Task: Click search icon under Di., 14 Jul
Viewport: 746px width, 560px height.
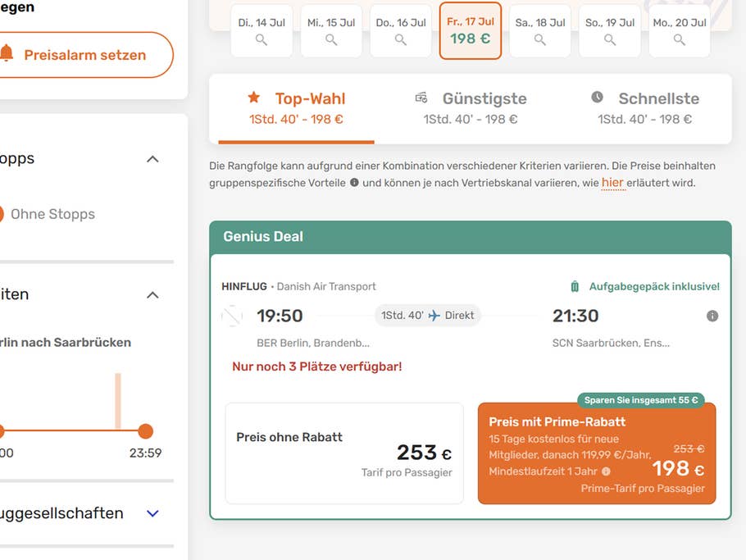Action: click(x=262, y=39)
